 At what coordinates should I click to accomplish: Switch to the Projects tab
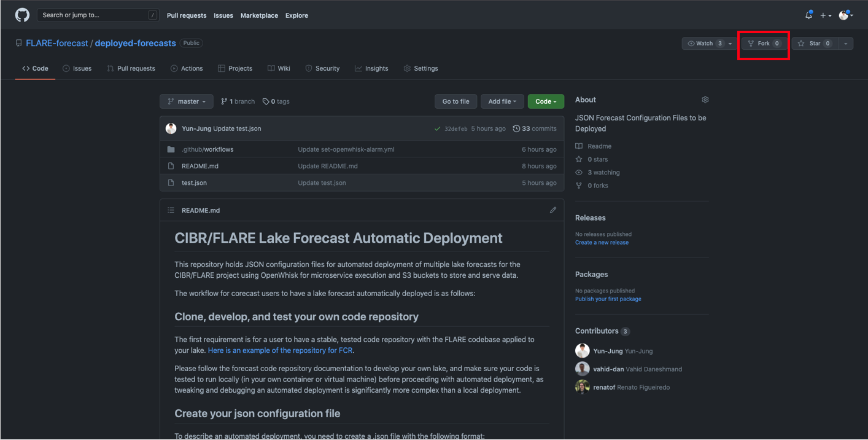pyautogui.click(x=235, y=68)
